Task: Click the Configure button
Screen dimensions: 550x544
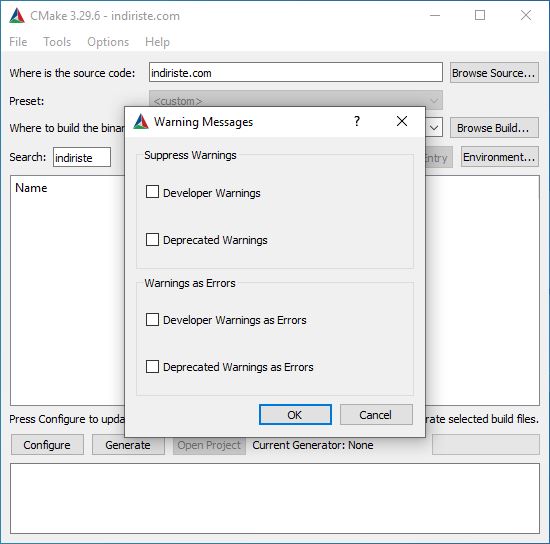Action: pyautogui.click(x=47, y=445)
